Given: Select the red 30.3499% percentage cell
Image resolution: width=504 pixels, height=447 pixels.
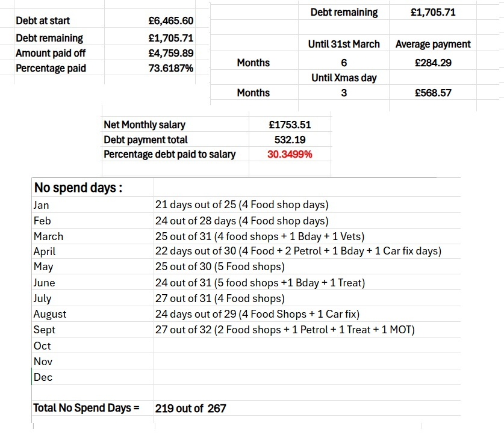Looking at the screenshot, I should [x=290, y=154].
